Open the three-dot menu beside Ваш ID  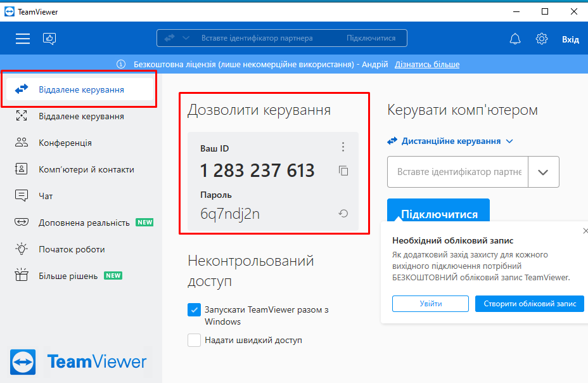(343, 146)
